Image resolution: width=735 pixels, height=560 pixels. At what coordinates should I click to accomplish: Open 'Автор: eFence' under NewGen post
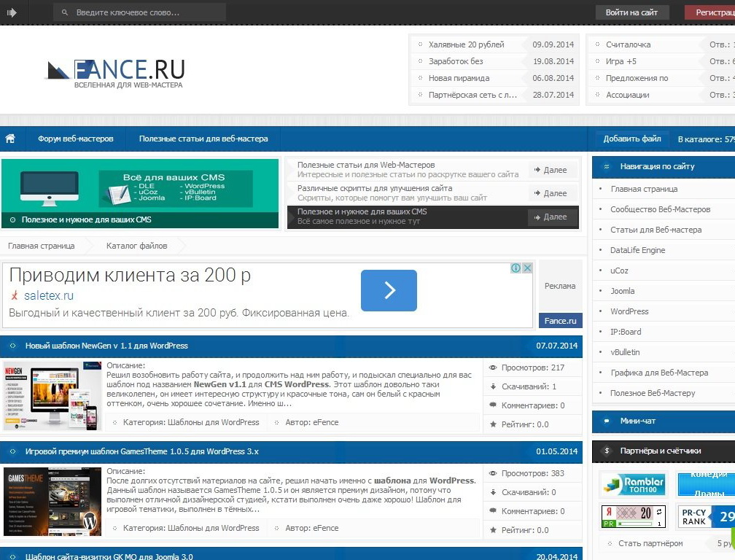click(312, 423)
